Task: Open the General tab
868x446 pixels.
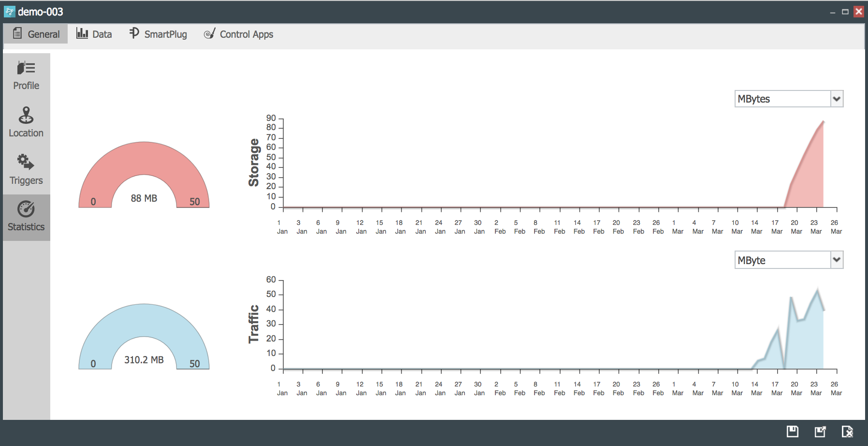Action: tap(36, 34)
